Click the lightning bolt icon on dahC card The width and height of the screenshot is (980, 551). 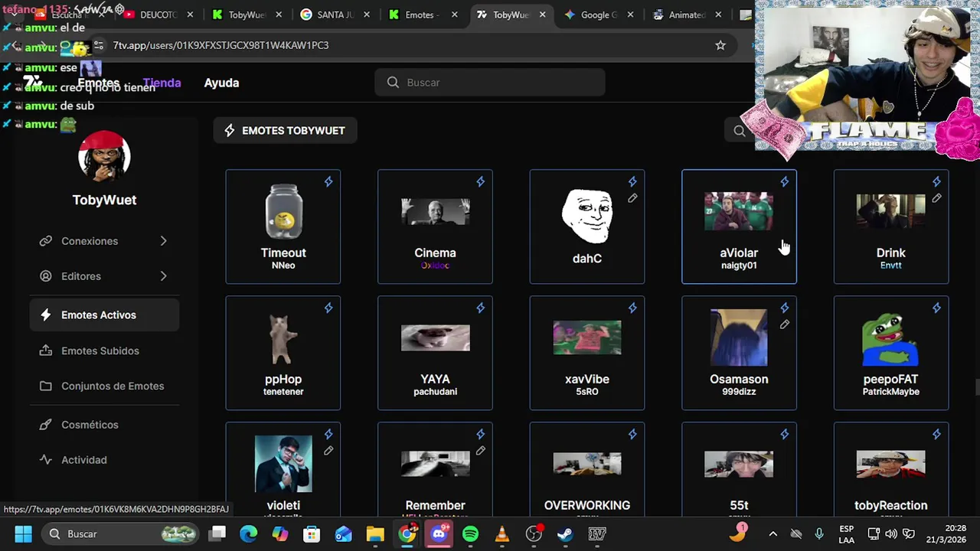click(x=632, y=182)
